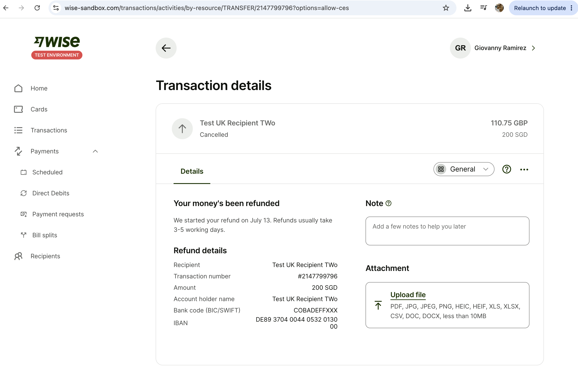
Task: Click the IBAN value DE89 3704
Action: [x=296, y=323]
